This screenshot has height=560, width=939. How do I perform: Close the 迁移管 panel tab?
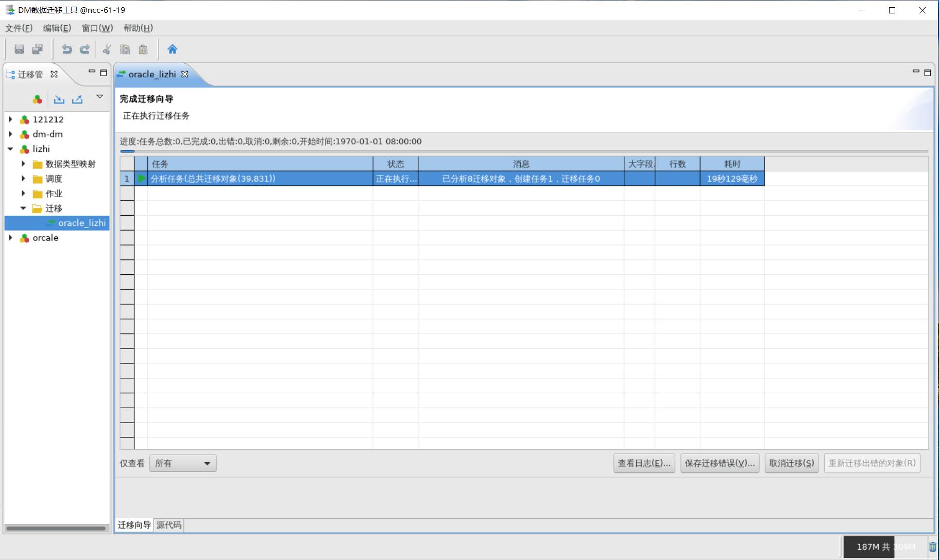[54, 74]
